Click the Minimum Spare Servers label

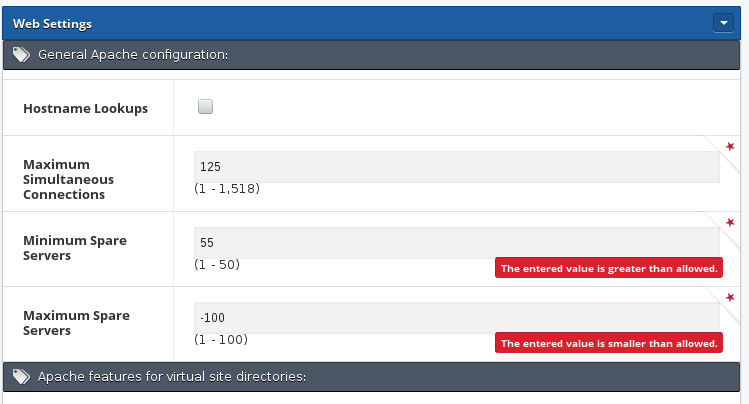point(75,248)
